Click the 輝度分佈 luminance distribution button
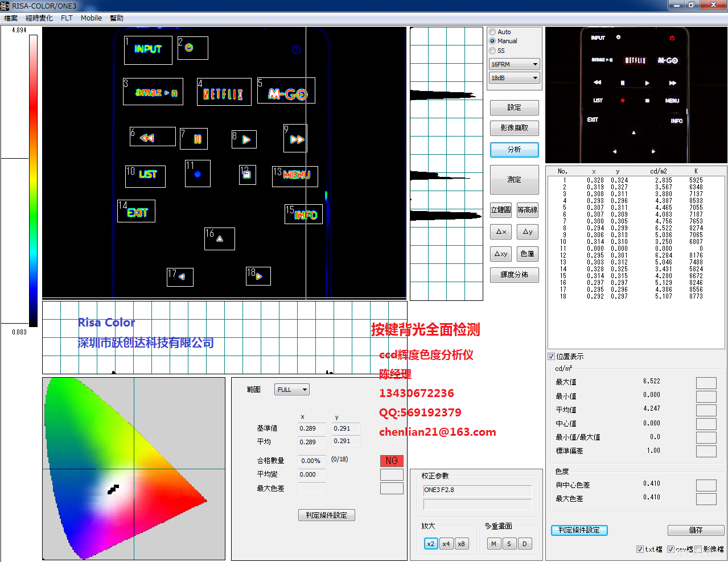Image resolution: width=728 pixels, height=562 pixels. [x=515, y=275]
